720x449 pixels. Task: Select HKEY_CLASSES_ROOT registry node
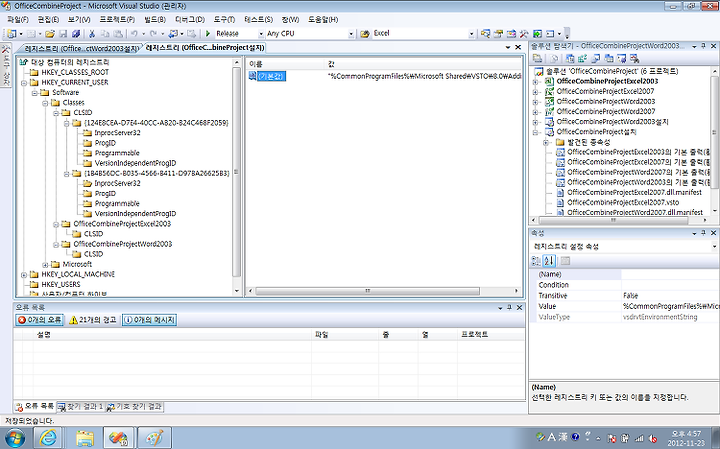75,72
